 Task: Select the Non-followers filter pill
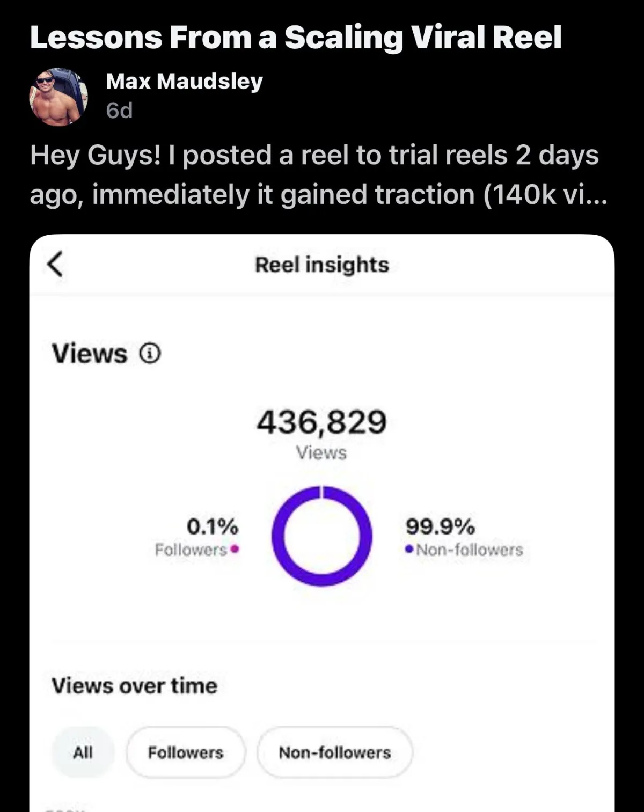[x=335, y=752]
